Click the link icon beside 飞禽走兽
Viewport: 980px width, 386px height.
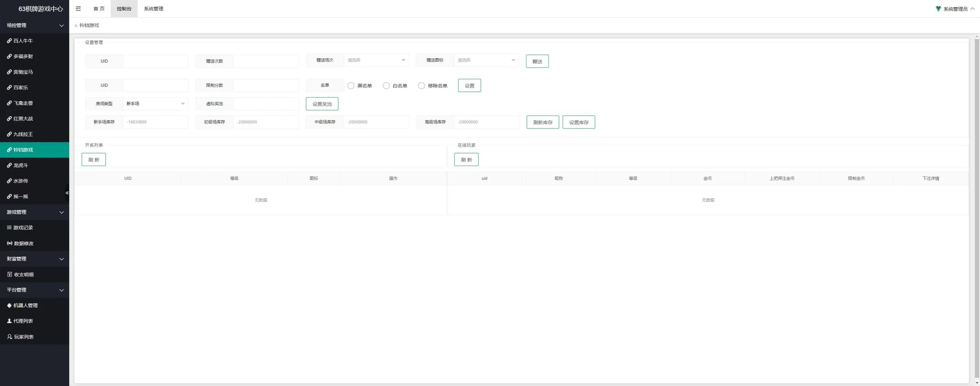(9, 103)
